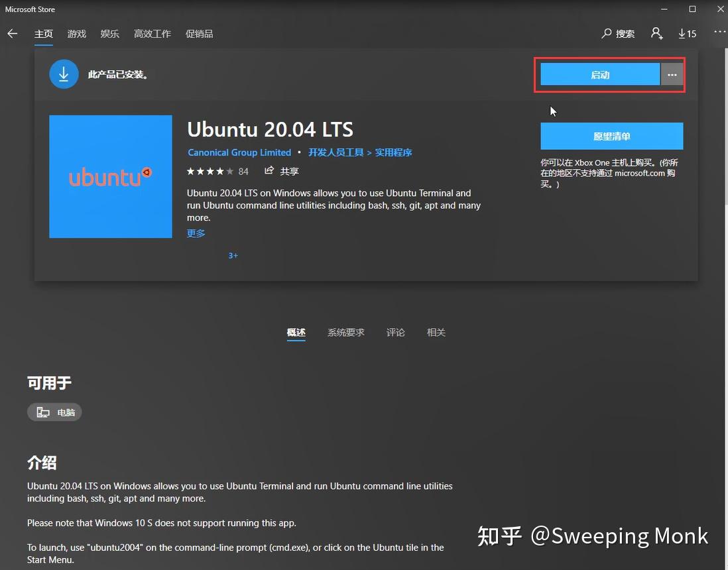Launch Ubuntu with the 启动 button
728x570 pixels.
click(x=599, y=74)
